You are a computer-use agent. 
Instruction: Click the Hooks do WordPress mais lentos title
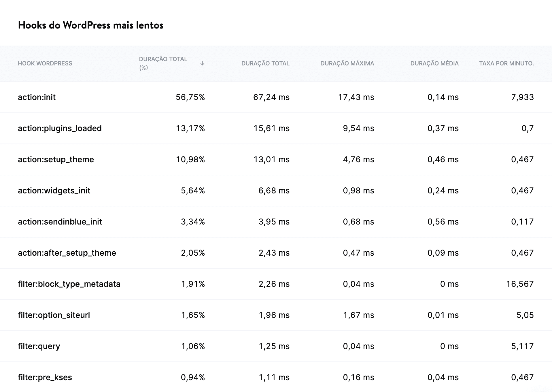90,25
